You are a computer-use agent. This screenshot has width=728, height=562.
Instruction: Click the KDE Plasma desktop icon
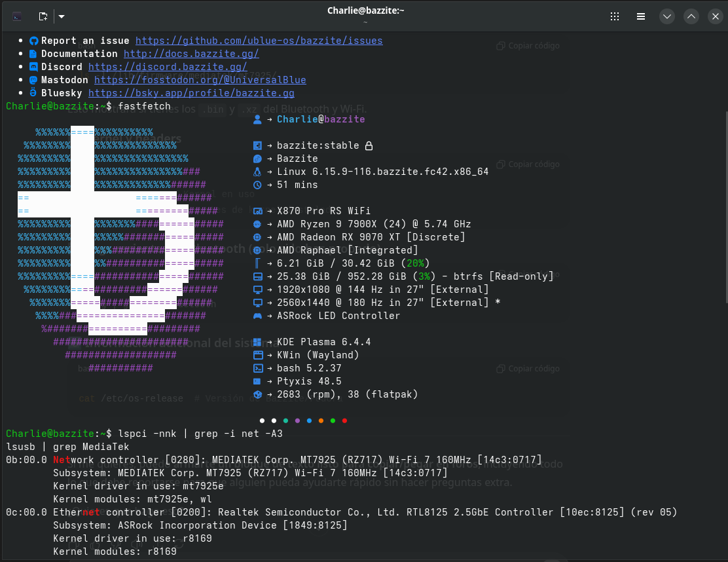click(x=257, y=343)
